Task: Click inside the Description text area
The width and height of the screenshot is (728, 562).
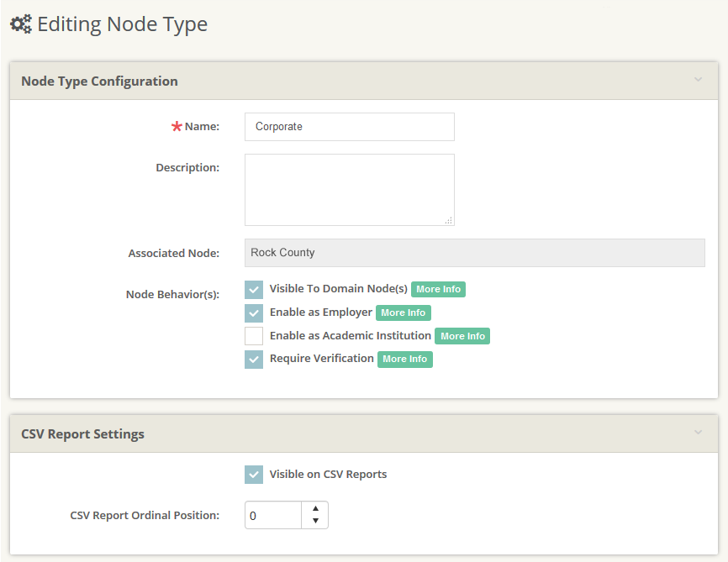Action: (x=349, y=189)
